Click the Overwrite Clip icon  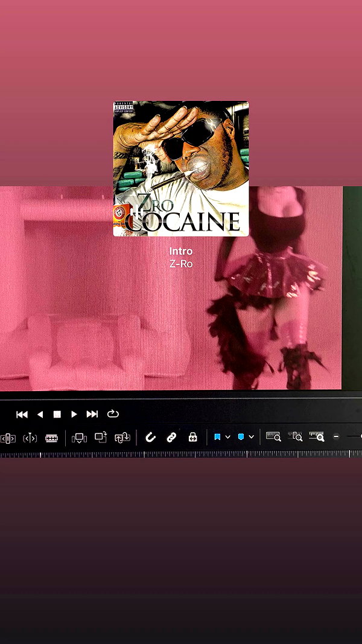tap(101, 438)
